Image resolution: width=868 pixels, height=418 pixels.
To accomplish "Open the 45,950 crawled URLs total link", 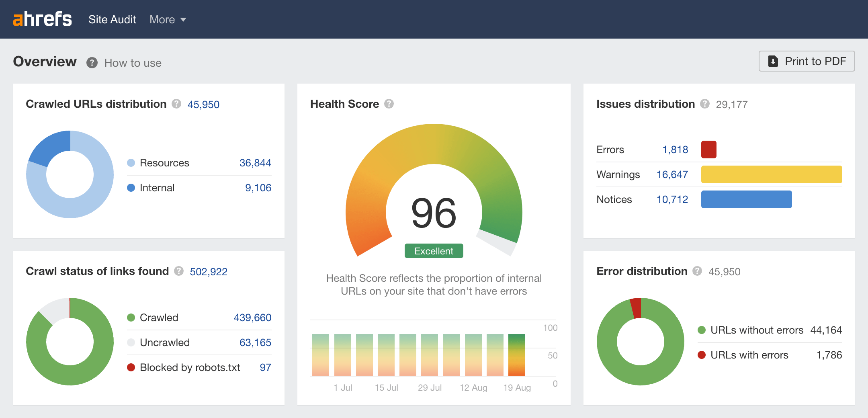I will (x=203, y=104).
